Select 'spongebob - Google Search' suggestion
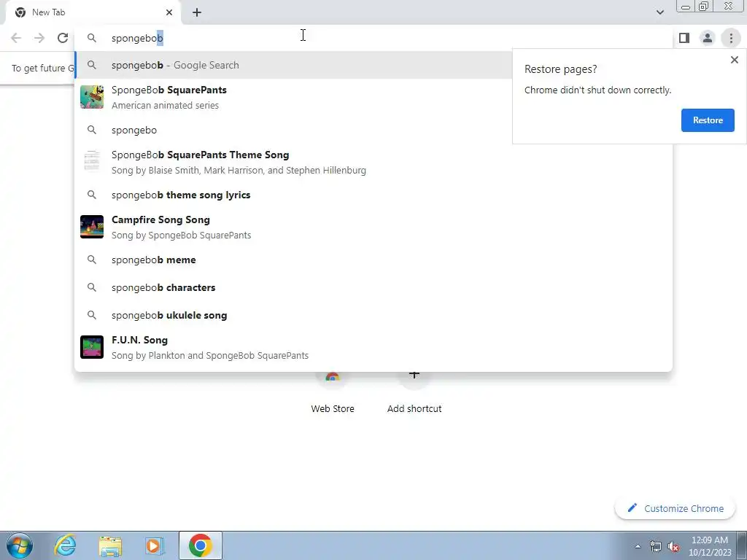Image resolution: width=747 pixels, height=560 pixels. coord(293,65)
